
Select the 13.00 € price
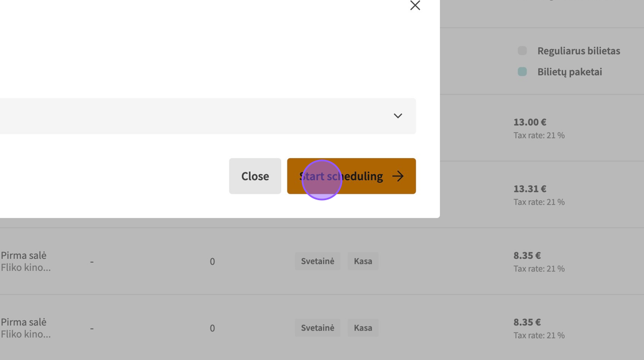(x=530, y=122)
